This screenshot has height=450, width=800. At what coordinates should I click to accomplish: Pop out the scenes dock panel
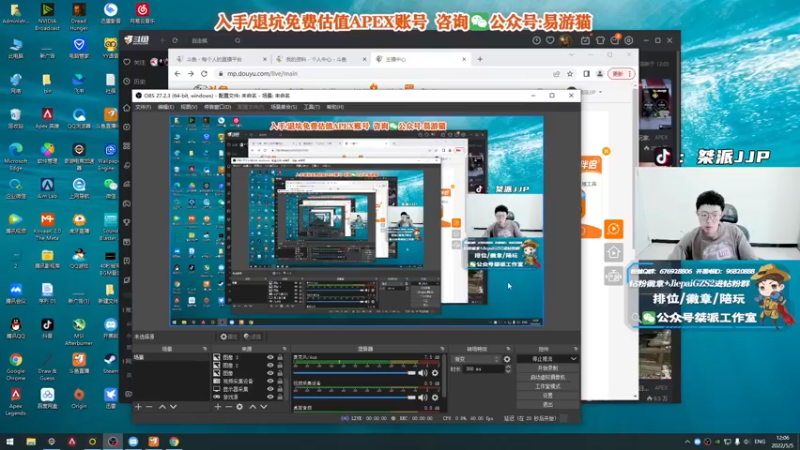pos(205,349)
